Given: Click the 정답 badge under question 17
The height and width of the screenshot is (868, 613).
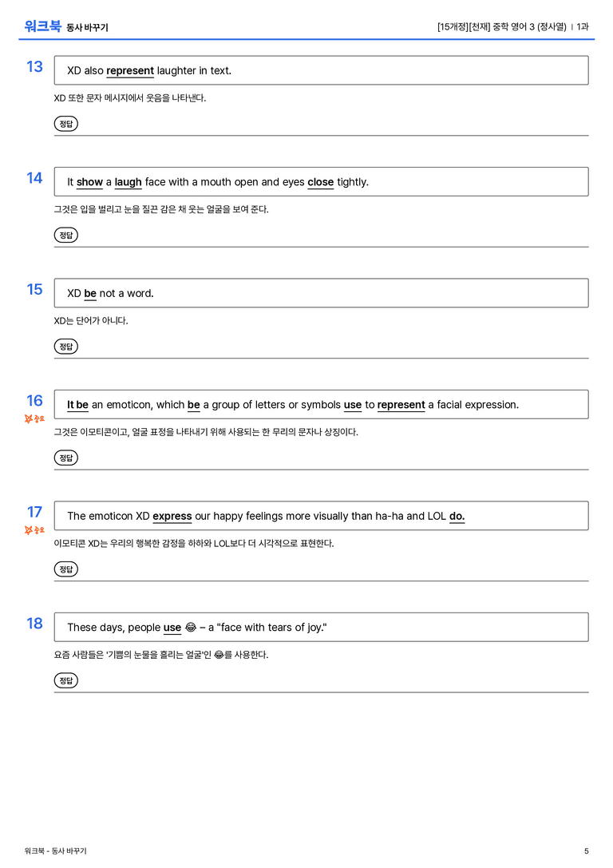Looking at the screenshot, I should [65, 569].
